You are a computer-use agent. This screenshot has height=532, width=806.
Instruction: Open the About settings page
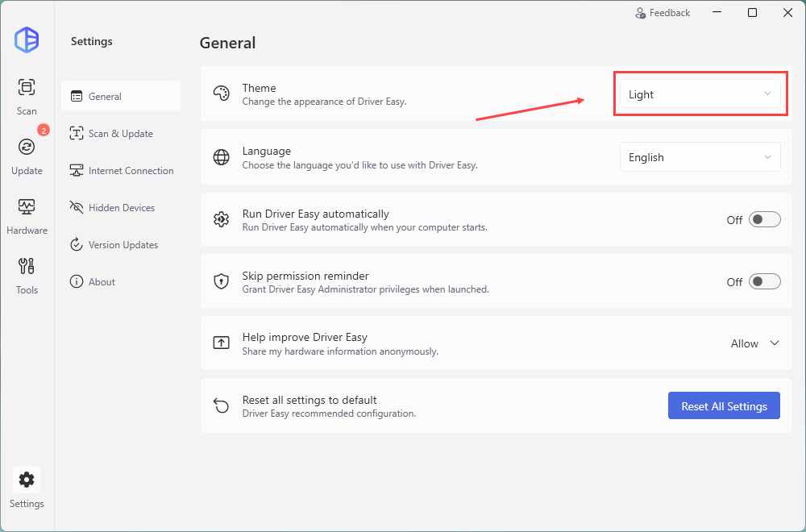[102, 282]
